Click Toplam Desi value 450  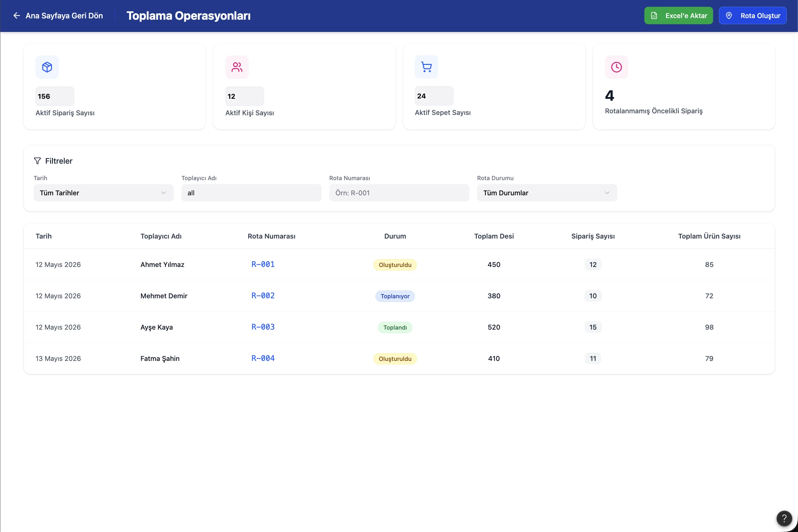(494, 265)
